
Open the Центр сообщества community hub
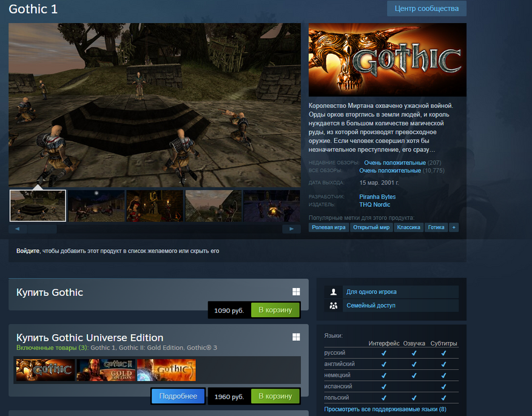pyautogui.click(x=426, y=8)
